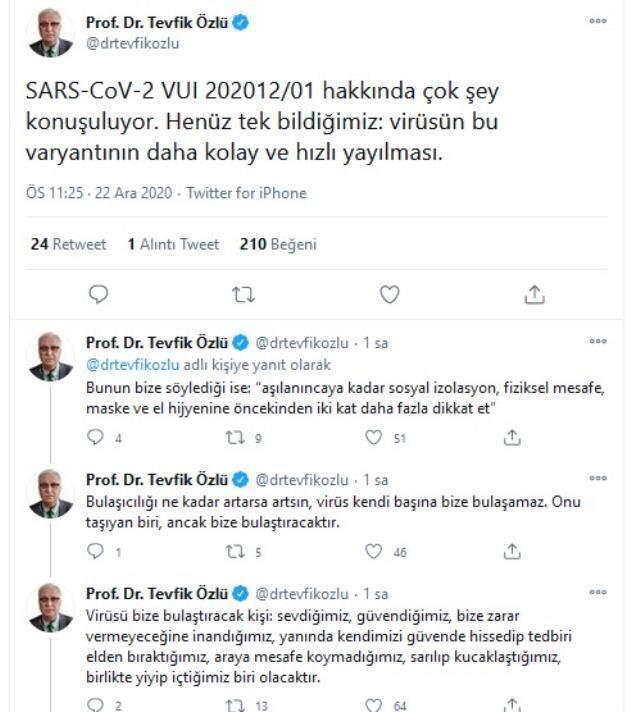Viewport: 640px width, 712px height.
Task: Like the tweet with 46 likes
Action: click(x=373, y=551)
